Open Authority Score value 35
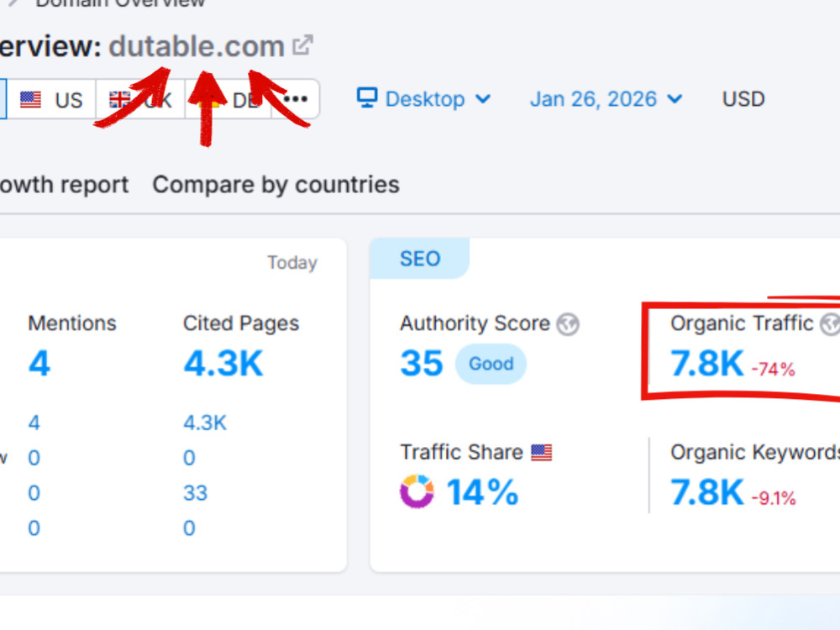The width and height of the screenshot is (840, 630). pos(422,364)
